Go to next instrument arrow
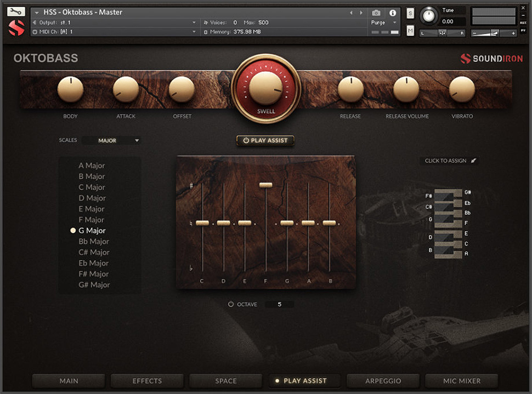Screen dimensions: 532x394 click(x=361, y=13)
